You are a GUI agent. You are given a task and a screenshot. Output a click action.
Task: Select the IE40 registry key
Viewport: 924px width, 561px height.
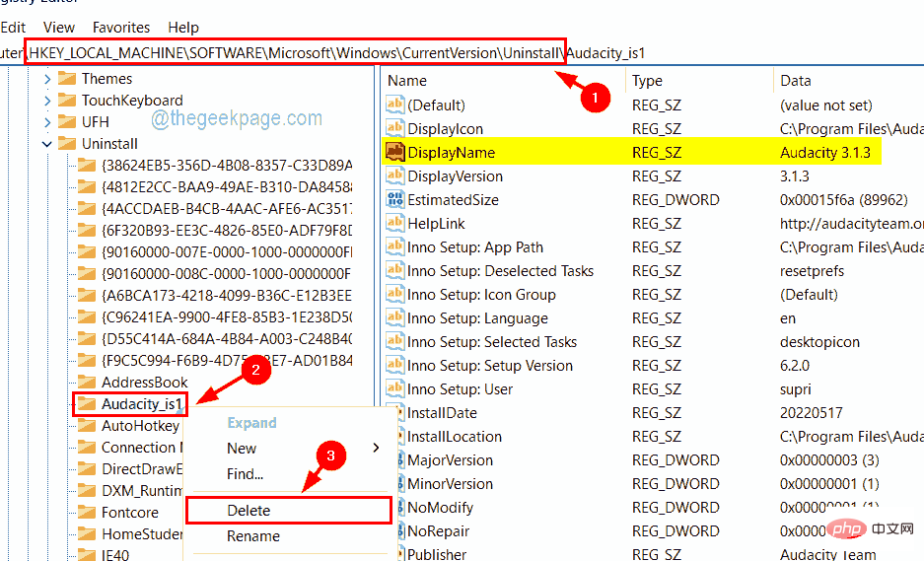point(115,555)
